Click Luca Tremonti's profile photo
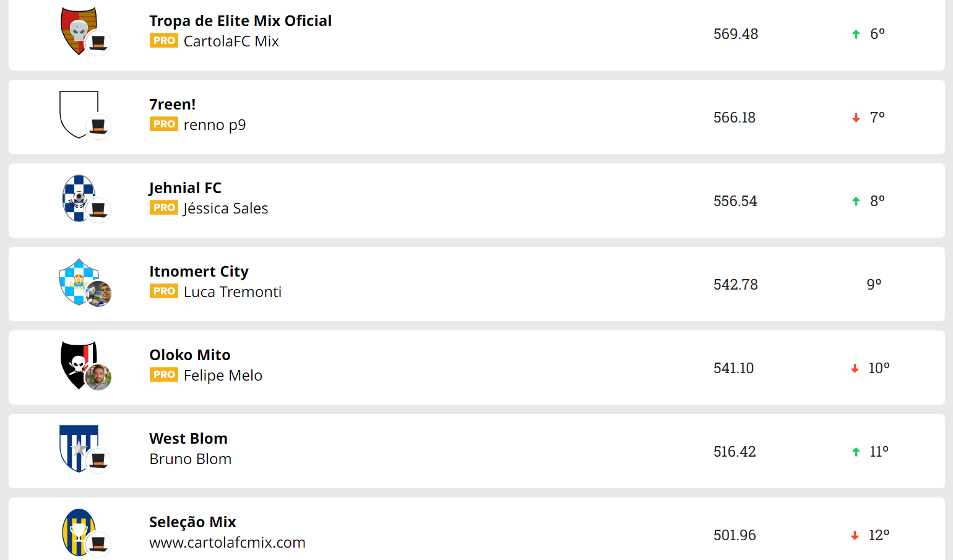 [x=98, y=294]
